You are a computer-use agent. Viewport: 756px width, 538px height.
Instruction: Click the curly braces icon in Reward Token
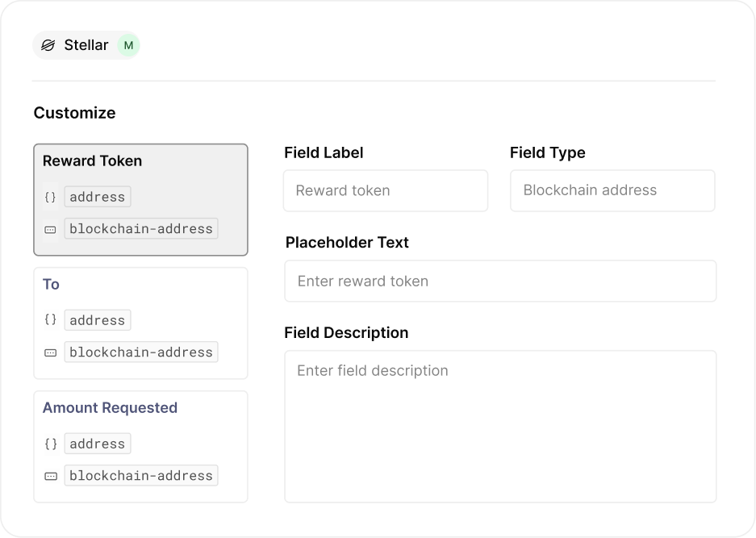[50, 197]
